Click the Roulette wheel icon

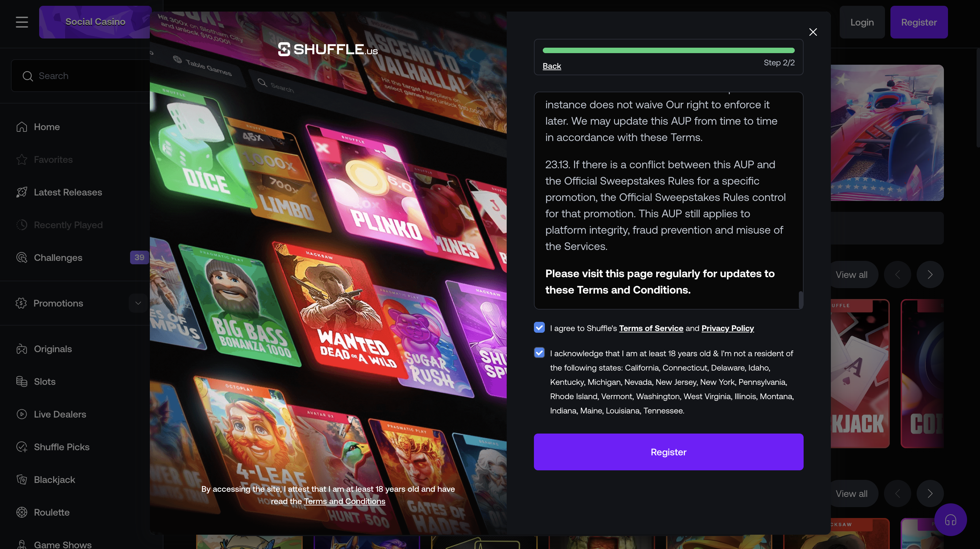point(22,513)
